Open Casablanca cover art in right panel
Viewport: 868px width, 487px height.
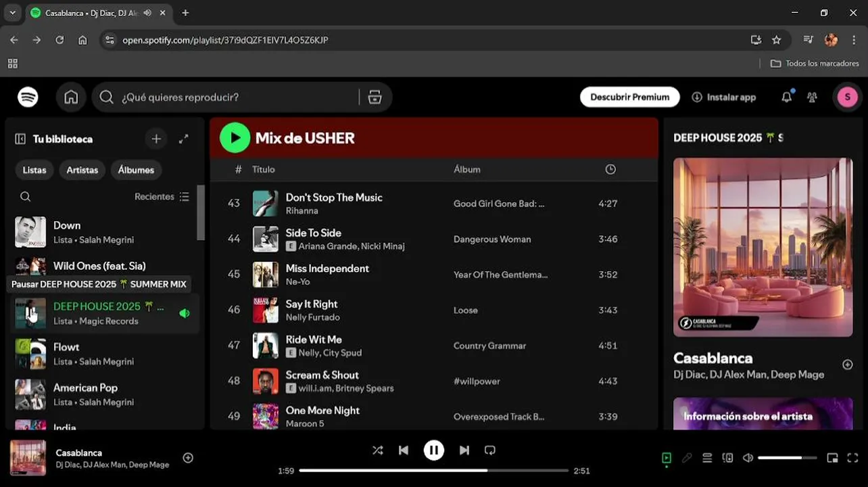[763, 247]
